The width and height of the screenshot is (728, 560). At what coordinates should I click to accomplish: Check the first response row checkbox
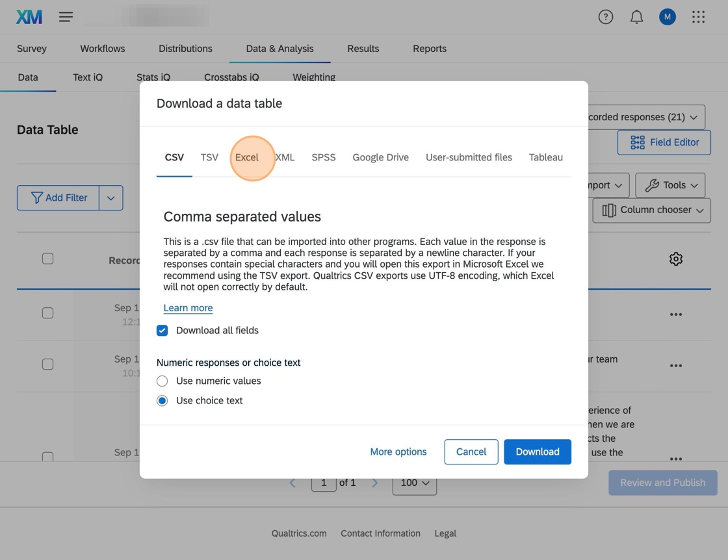(x=47, y=312)
